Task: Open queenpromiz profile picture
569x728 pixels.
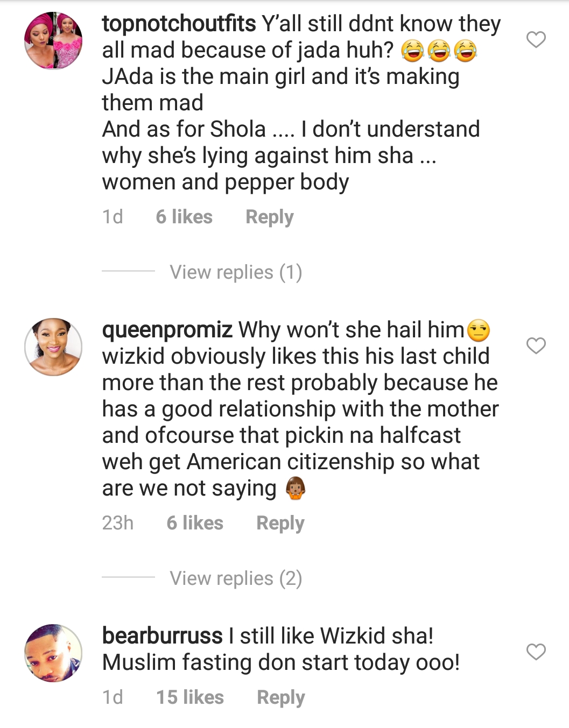Action: tap(53, 347)
